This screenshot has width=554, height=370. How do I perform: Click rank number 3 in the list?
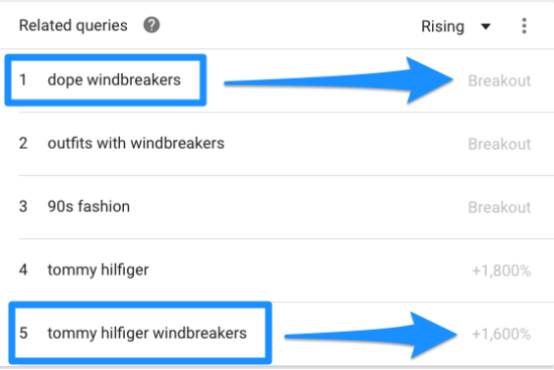[x=23, y=206]
